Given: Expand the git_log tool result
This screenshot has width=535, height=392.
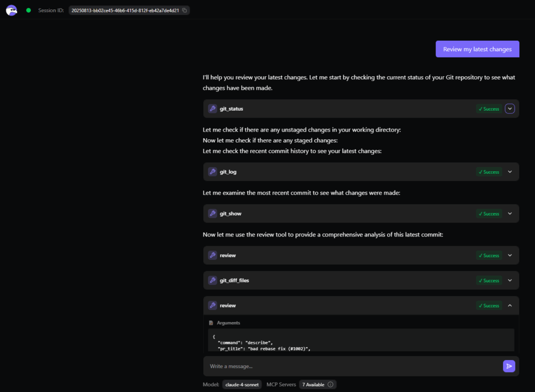Looking at the screenshot, I should [x=509, y=171].
